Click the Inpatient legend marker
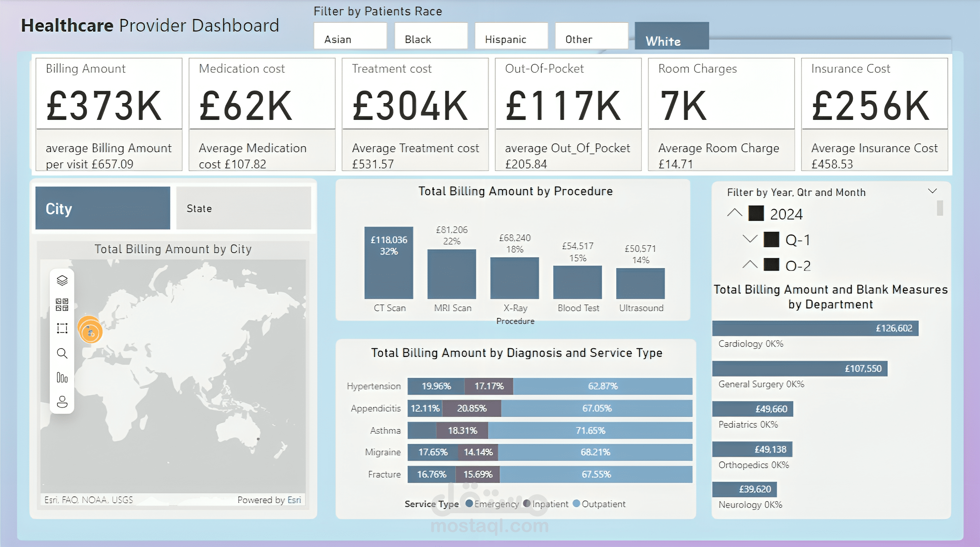 [x=526, y=504]
